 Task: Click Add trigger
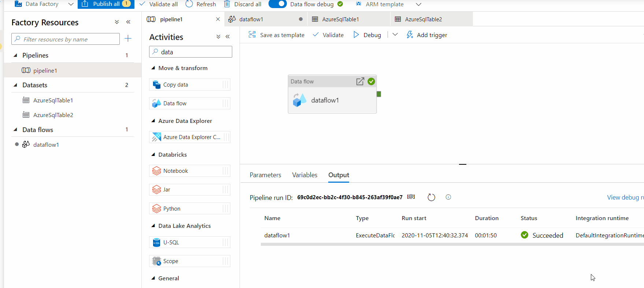pos(427,35)
